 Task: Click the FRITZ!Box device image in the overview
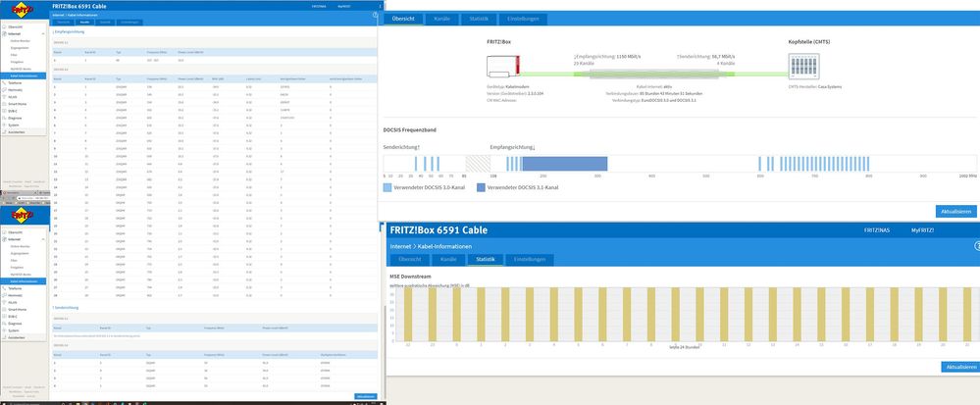click(503, 67)
